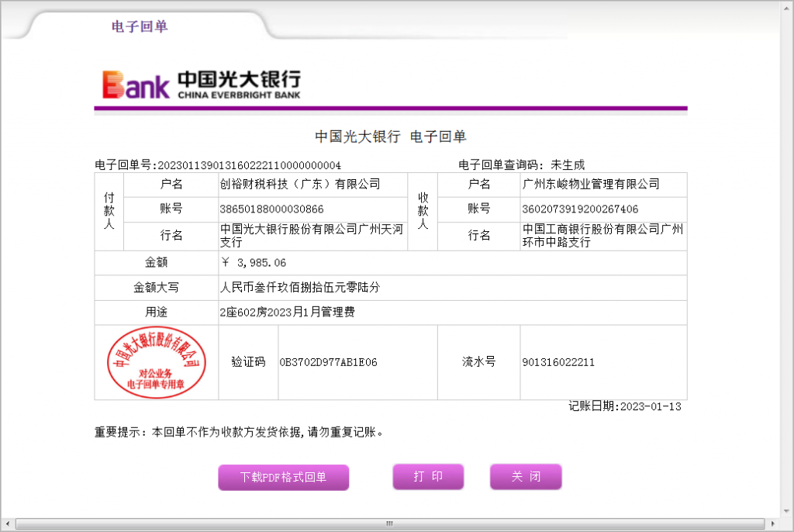Click the 电子回单 tab
The height and width of the screenshot is (532, 794).
tap(140, 26)
